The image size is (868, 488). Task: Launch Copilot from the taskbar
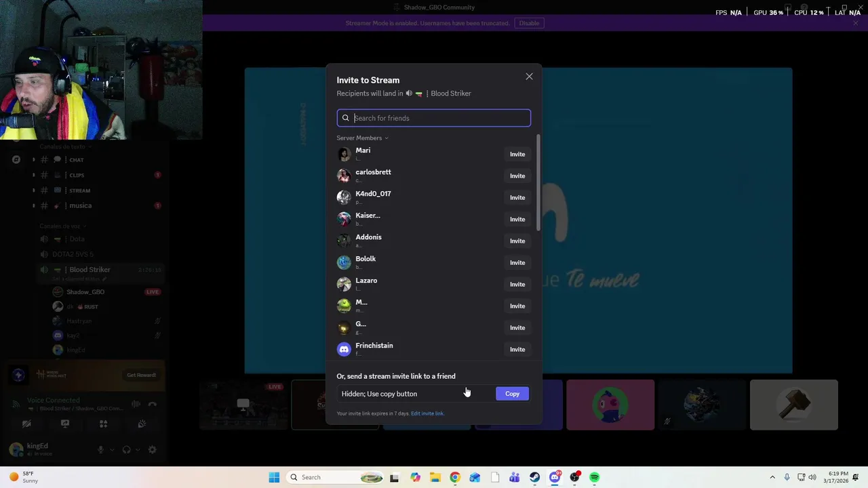[x=415, y=477]
